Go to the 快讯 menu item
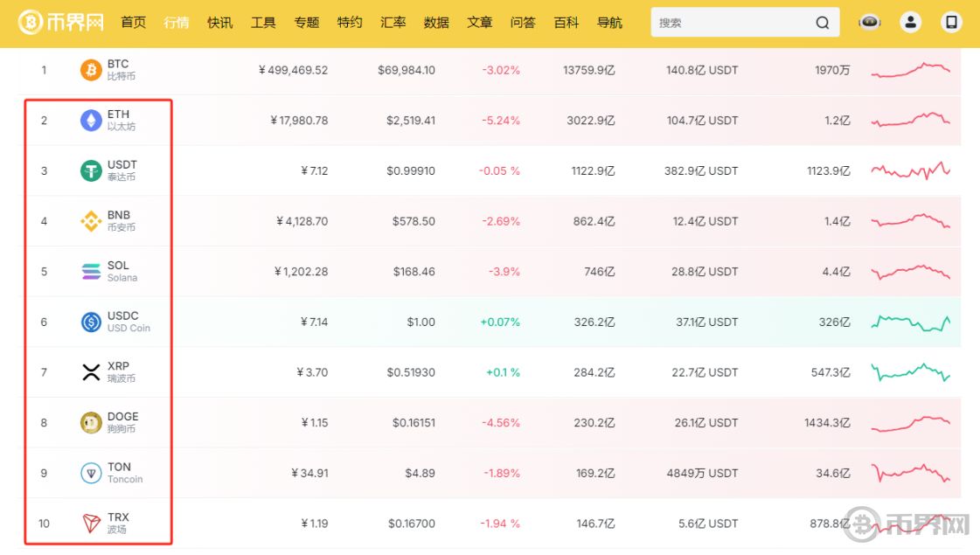980x555 pixels. tap(220, 23)
